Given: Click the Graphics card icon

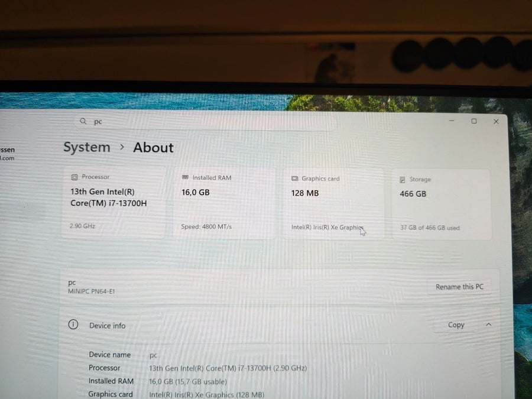Looking at the screenshot, I should pyautogui.click(x=295, y=178).
